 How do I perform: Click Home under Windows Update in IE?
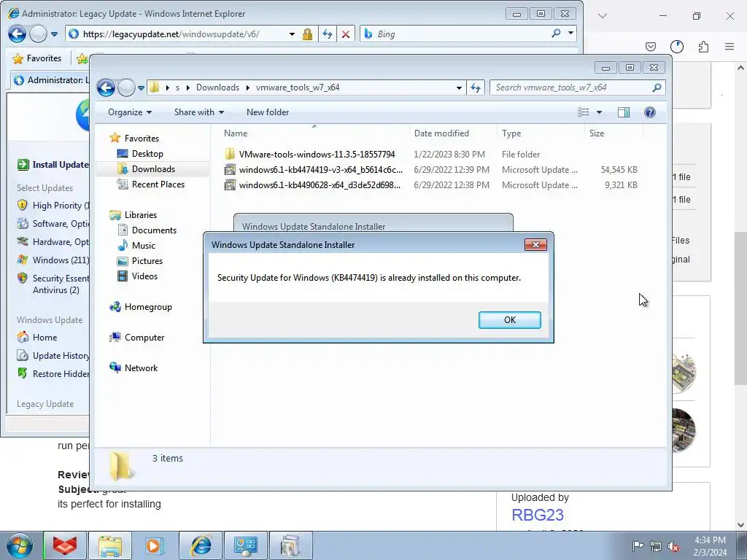pos(44,337)
